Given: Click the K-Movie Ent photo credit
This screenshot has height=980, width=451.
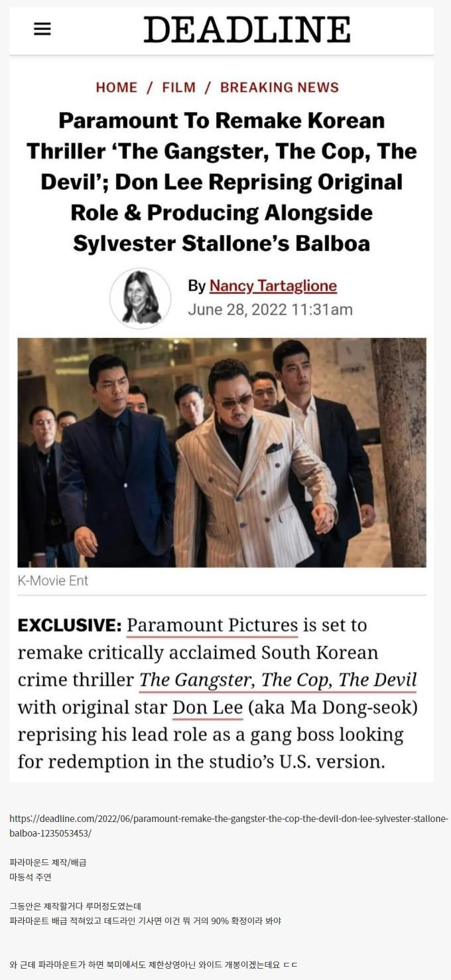Looking at the screenshot, I should (x=53, y=581).
